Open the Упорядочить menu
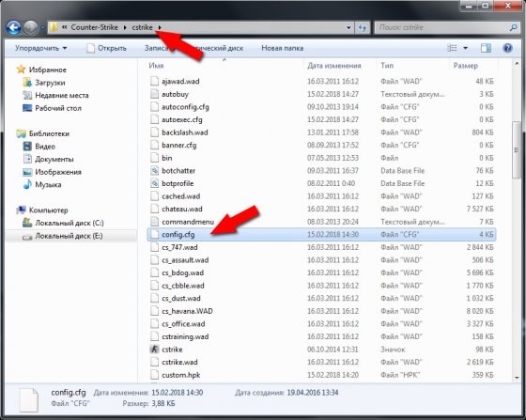Viewport: 526px width, 420px height. pyautogui.click(x=41, y=48)
